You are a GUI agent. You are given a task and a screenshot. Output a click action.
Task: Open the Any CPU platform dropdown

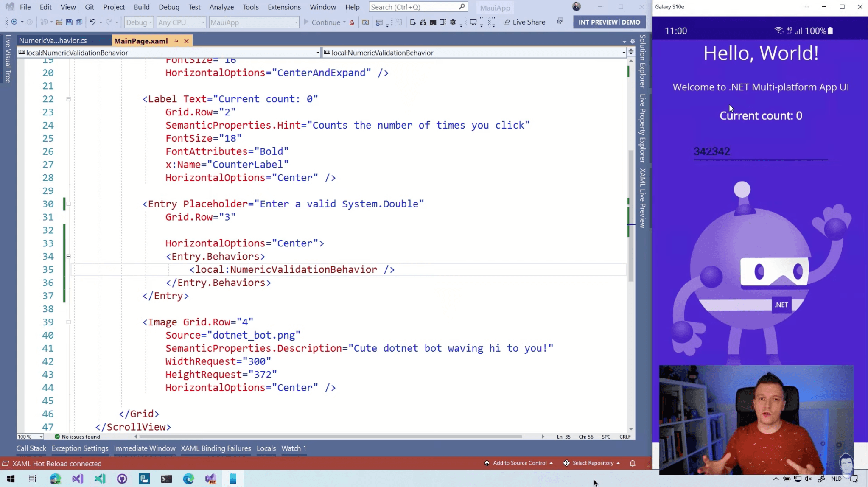(181, 22)
